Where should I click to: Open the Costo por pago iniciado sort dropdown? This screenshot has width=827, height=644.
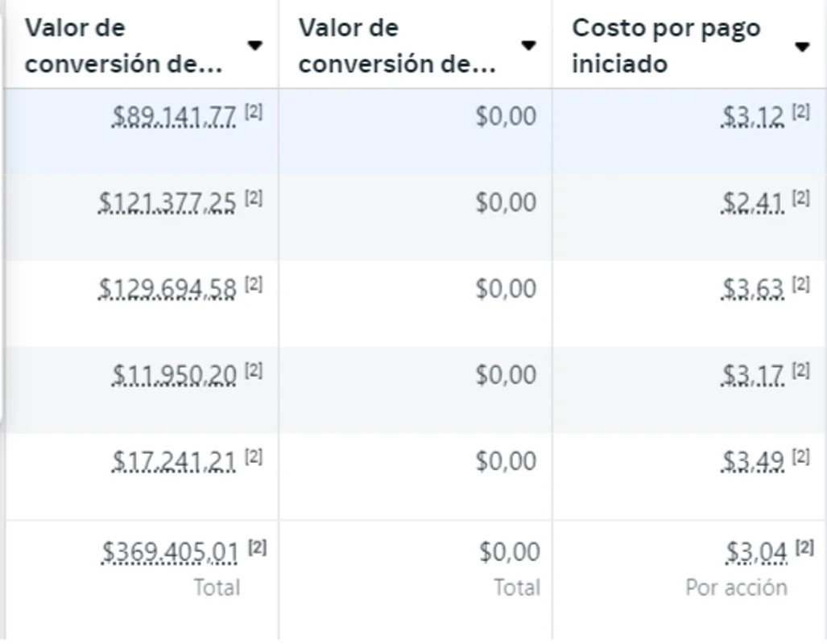pyautogui.click(x=803, y=47)
